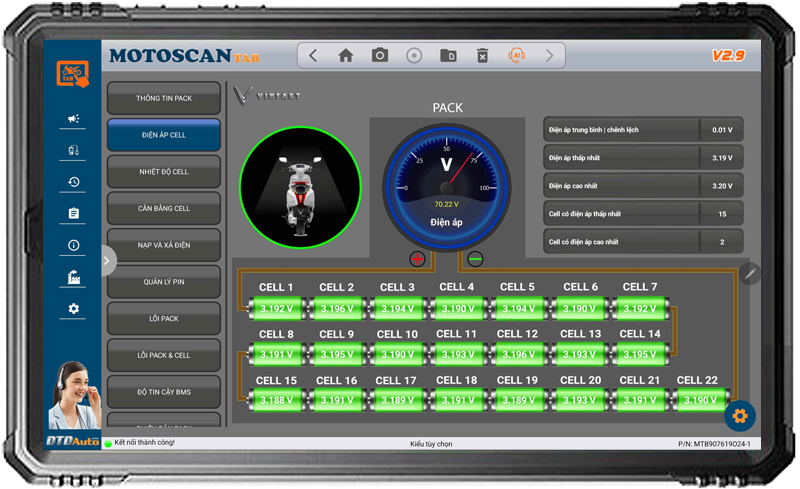Image resolution: width=800 pixels, height=489 pixels.
Task: Select CELL 7 battery indicator
Action: [x=640, y=308]
